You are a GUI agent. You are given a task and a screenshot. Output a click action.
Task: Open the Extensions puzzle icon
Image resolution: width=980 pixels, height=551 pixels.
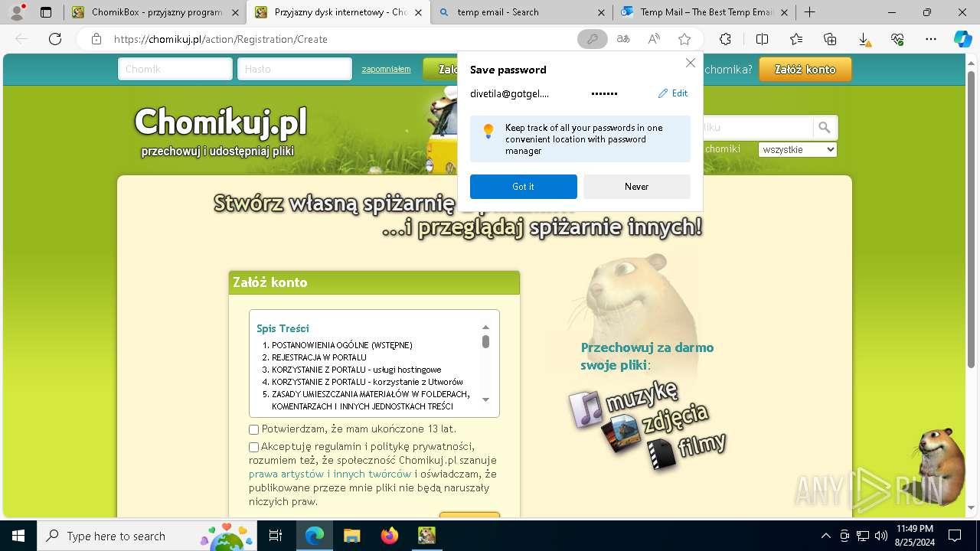click(725, 39)
